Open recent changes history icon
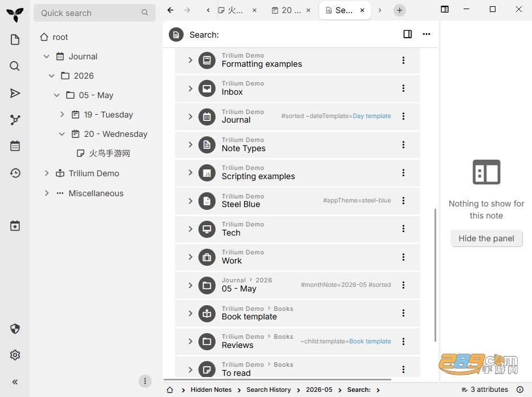 (x=15, y=173)
